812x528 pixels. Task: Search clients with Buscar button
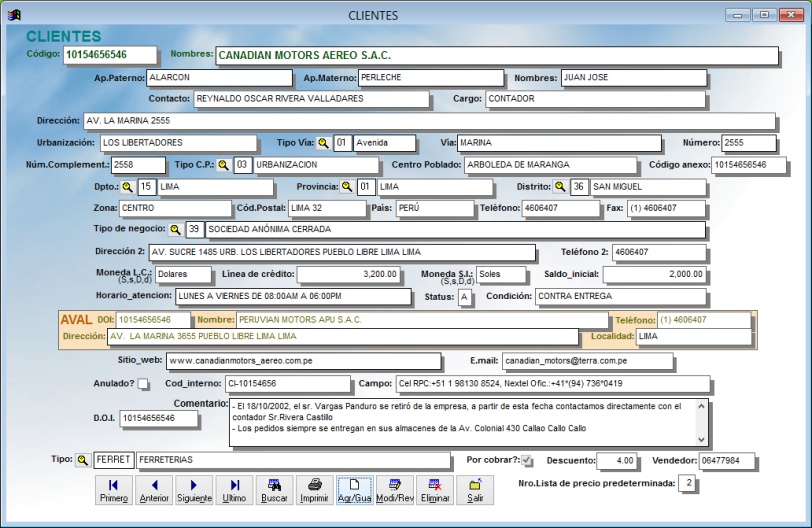[x=274, y=490]
